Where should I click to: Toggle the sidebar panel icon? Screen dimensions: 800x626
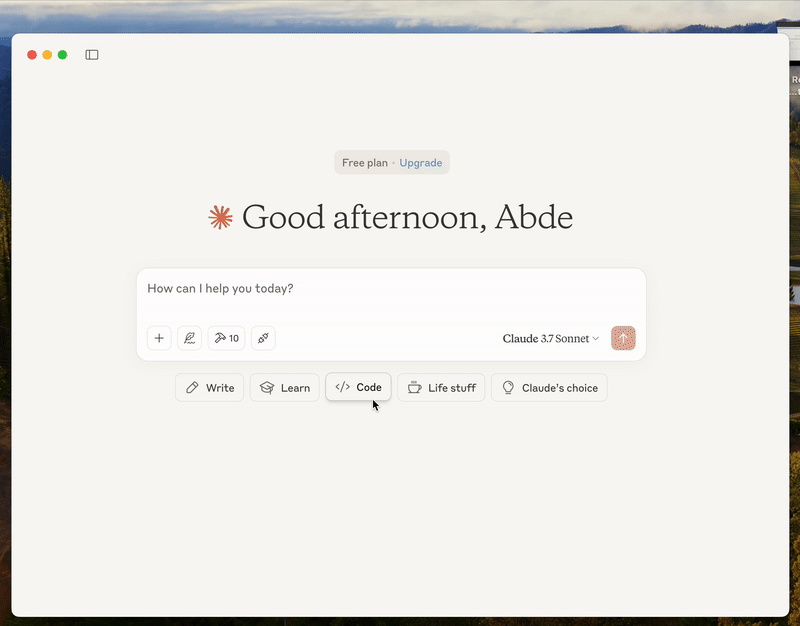[x=92, y=55]
